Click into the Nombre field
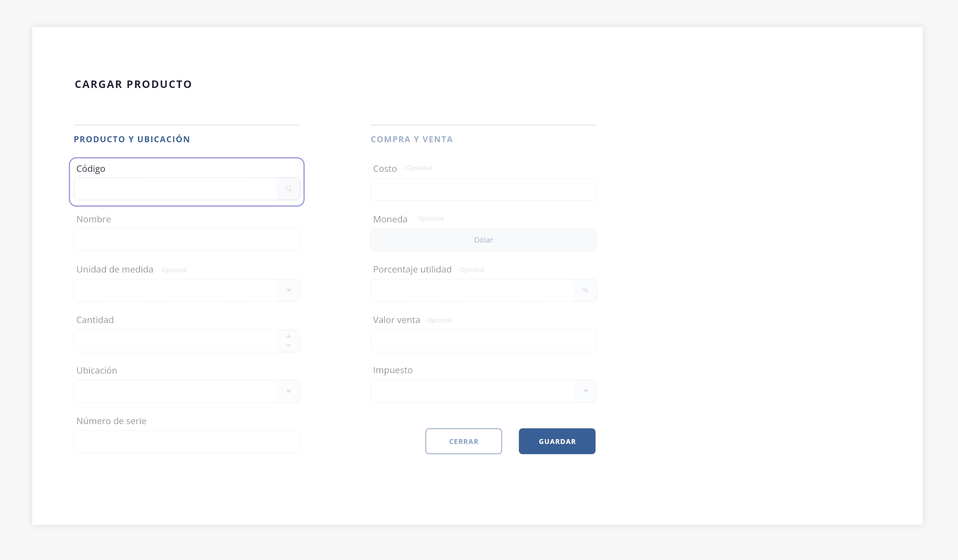This screenshot has width=958, height=560. click(x=187, y=239)
